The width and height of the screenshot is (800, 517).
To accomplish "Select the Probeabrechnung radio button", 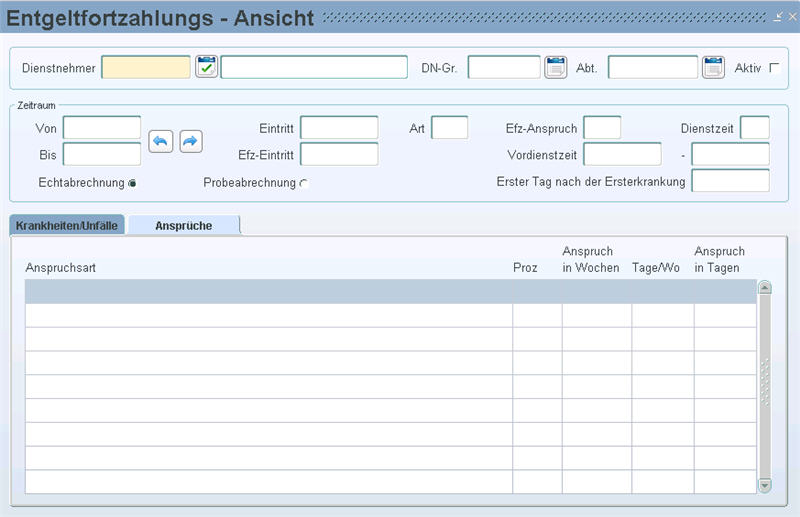I will point(304,183).
